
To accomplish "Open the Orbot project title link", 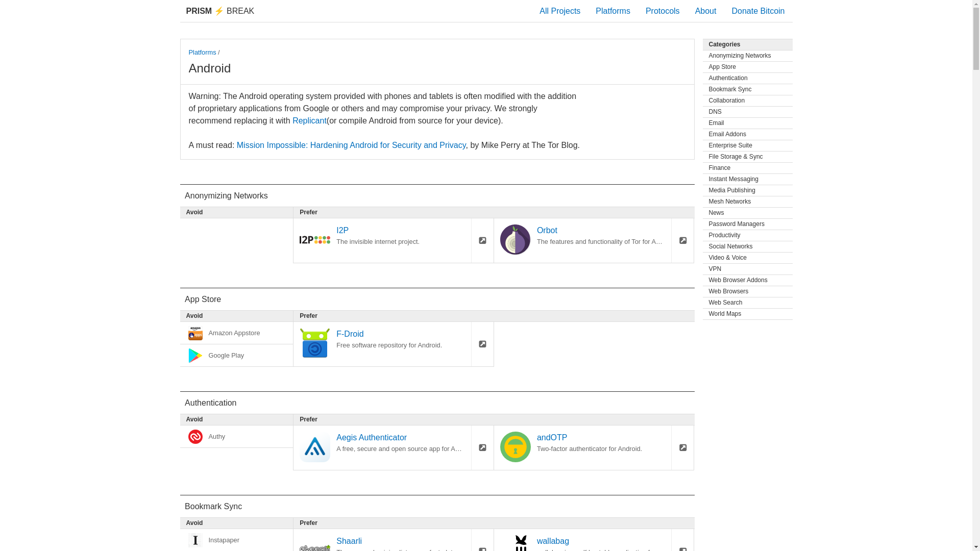I will click(547, 230).
